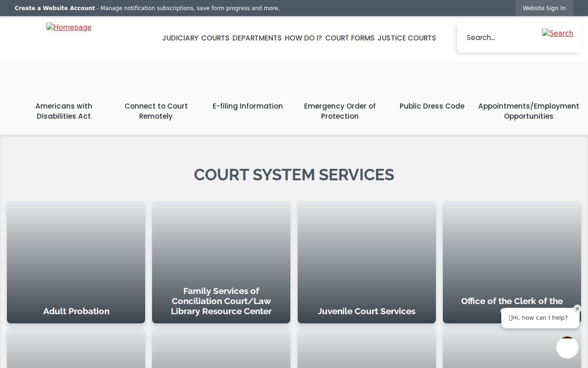Open Connect to Court Remotely link
This screenshot has width=588, height=368.
[x=156, y=111]
